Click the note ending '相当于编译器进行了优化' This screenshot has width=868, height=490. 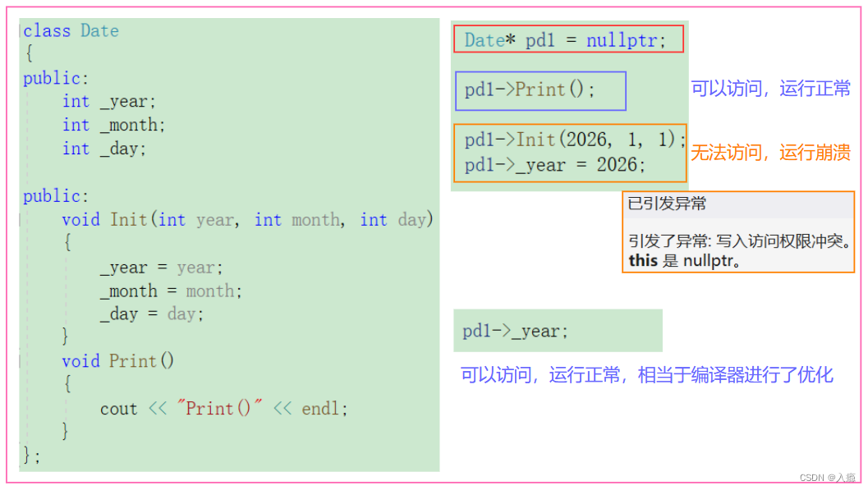(x=646, y=375)
